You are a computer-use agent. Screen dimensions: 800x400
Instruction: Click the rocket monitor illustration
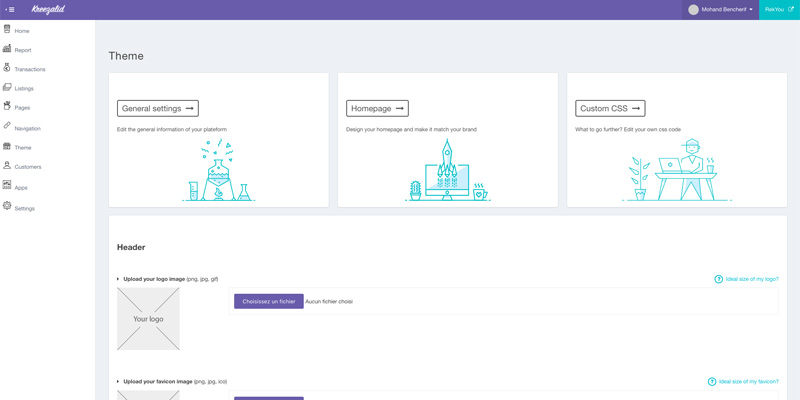click(447, 170)
